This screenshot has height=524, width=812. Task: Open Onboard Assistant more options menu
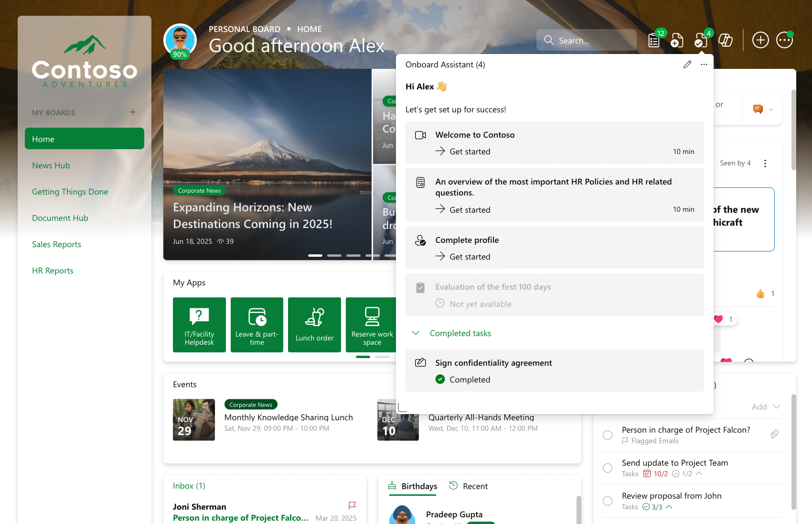coord(704,65)
